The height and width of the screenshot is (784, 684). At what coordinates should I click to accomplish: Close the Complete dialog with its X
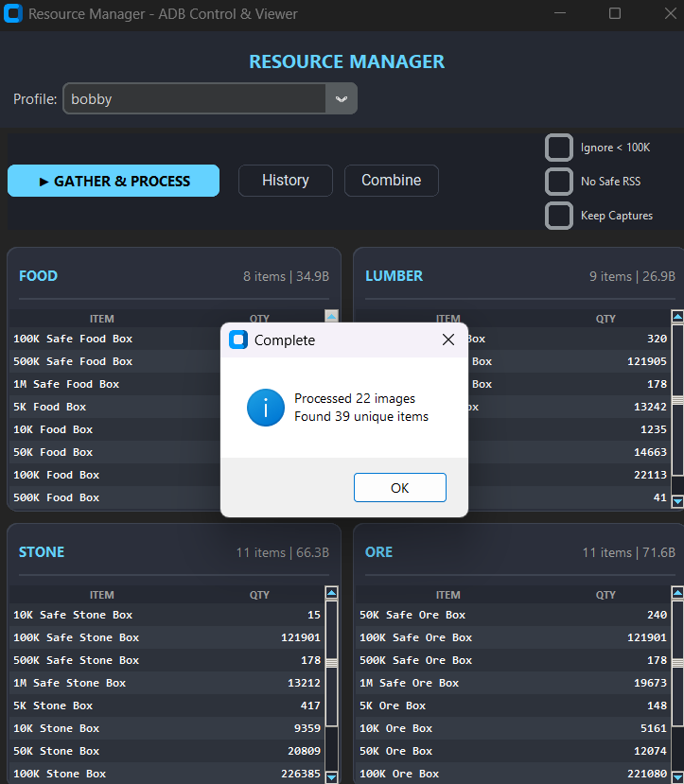[x=448, y=340]
